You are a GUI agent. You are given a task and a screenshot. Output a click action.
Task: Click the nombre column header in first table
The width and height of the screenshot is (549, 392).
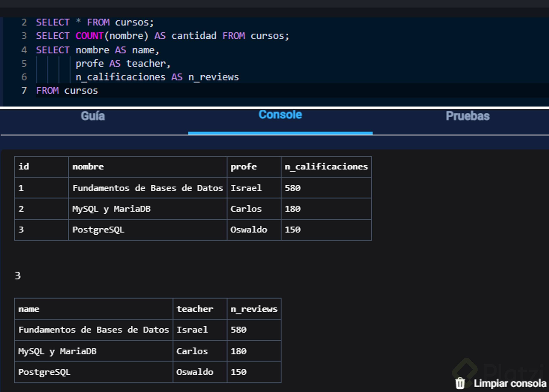point(88,167)
